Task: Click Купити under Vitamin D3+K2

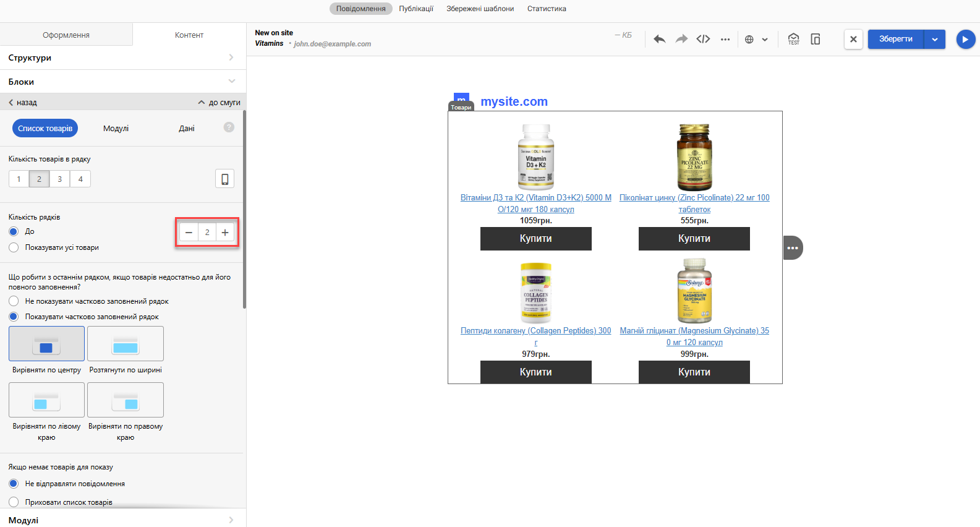Action: pos(536,239)
